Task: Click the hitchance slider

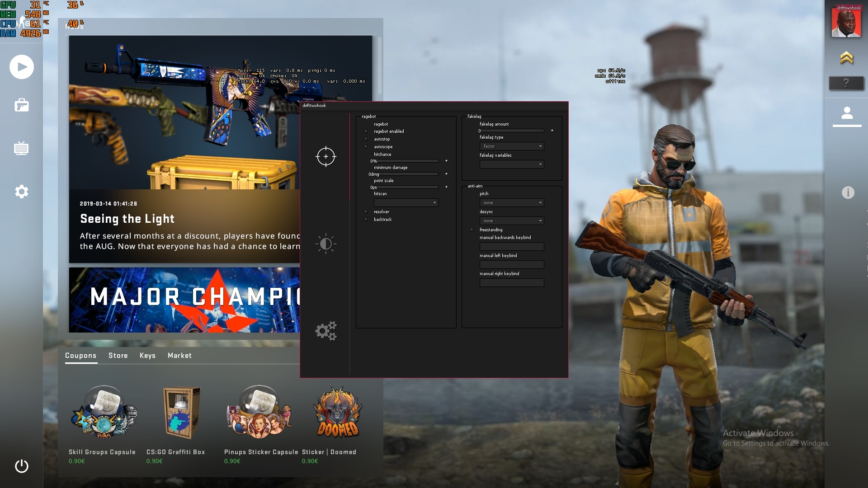Action: pos(406,161)
